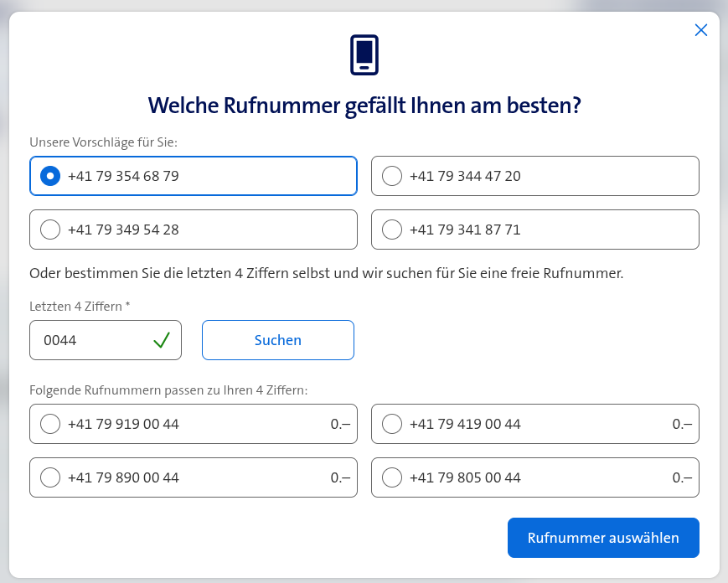Choose matching number +41 79 919 00 44

tap(50, 424)
